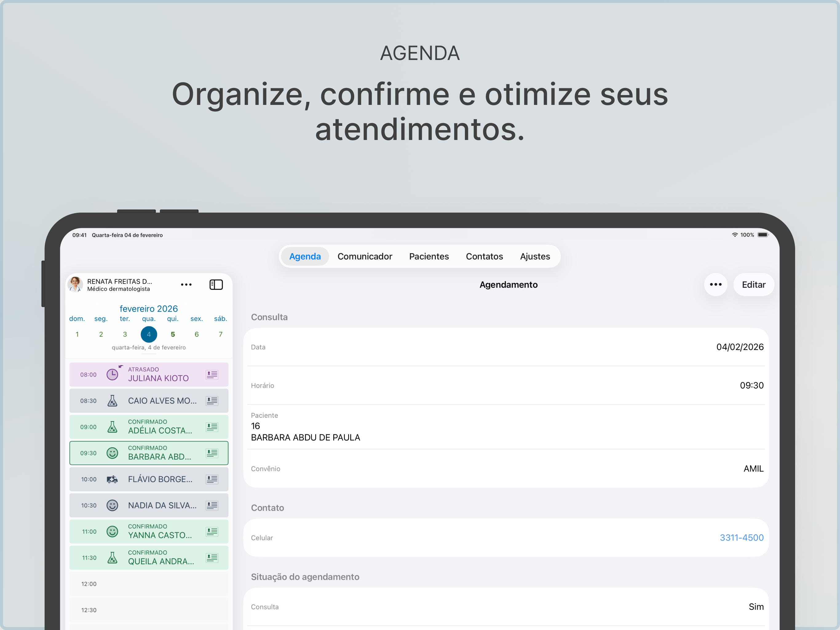Image resolution: width=840 pixels, height=630 pixels.
Task: Select the 10:00 Flávio Borge appointment
Action: (x=149, y=479)
